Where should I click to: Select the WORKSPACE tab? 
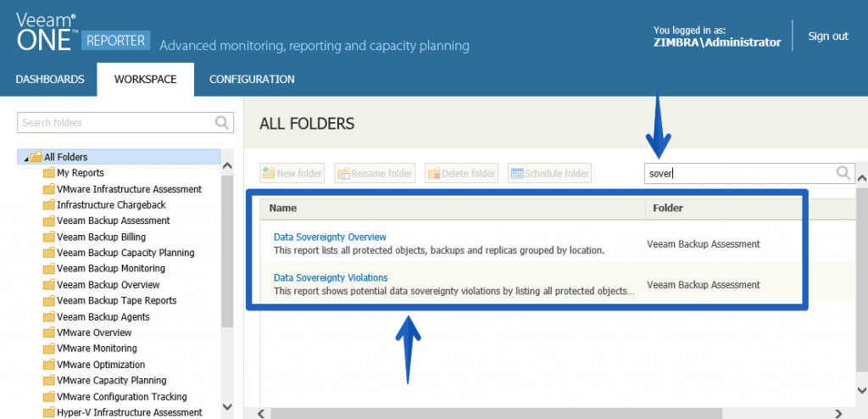pos(146,79)
